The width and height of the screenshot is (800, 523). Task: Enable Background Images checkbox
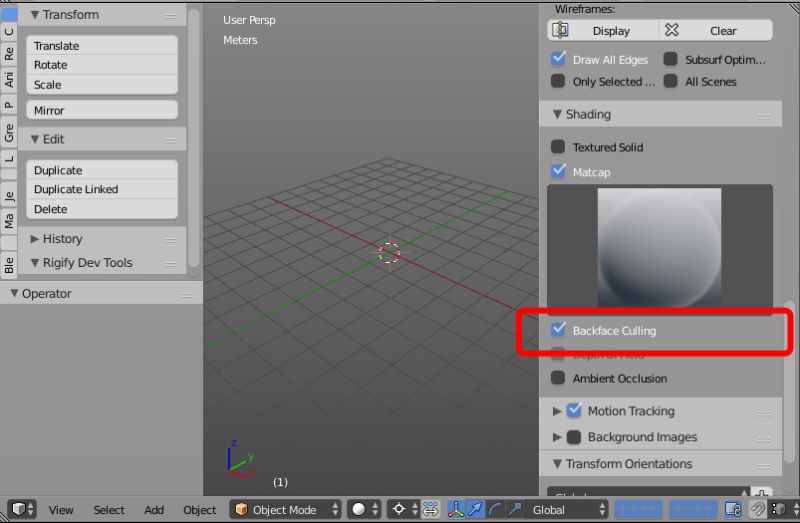click(x=573, y=437)
